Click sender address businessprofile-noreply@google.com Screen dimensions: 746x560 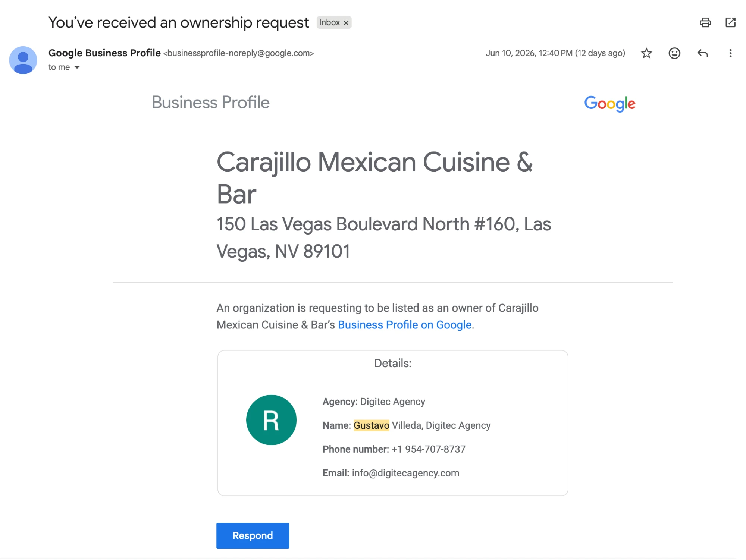pyautogui.click(x=239, y=53)
